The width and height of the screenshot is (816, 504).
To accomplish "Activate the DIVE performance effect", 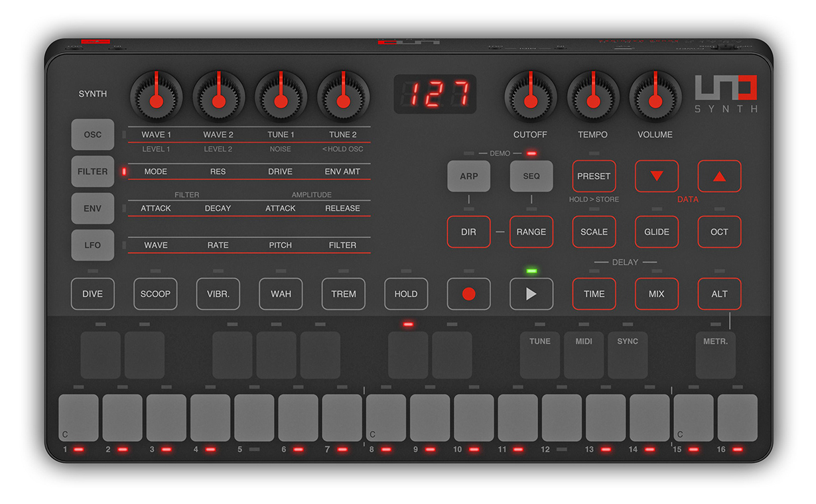I will [92, 294].
